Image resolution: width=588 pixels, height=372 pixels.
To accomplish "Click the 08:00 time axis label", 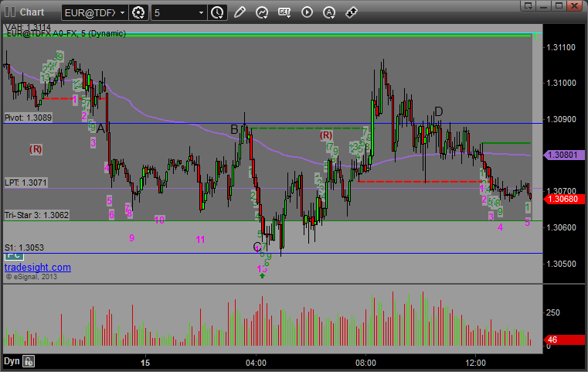I will click(x=365, y=363).
